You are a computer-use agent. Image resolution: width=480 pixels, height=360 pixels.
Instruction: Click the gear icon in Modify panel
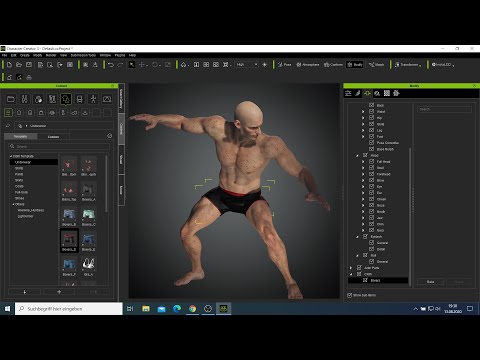click(396, 93)
